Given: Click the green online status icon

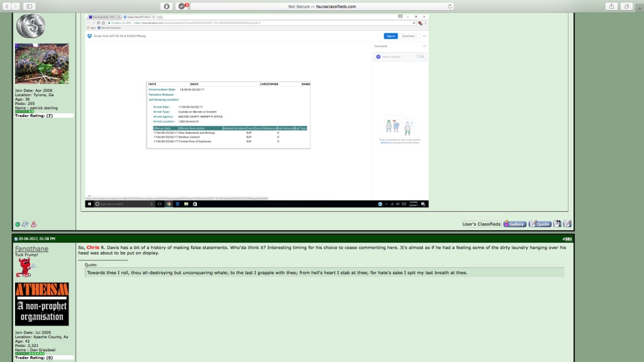Looking at the screenshot, I should (x=17, y=224).
